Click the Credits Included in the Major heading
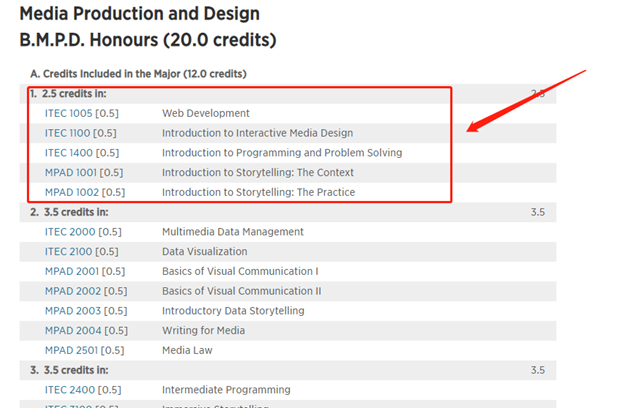The height and width of the screenshot is (410, 628). coord(138,74)
